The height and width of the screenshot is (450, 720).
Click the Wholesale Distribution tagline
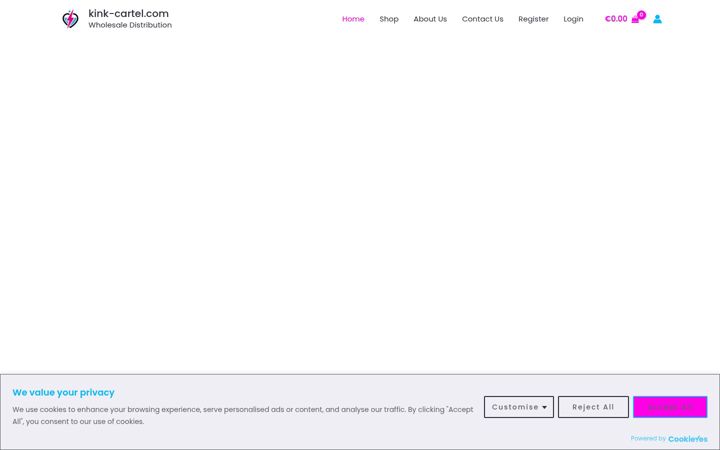pos(130,25)
